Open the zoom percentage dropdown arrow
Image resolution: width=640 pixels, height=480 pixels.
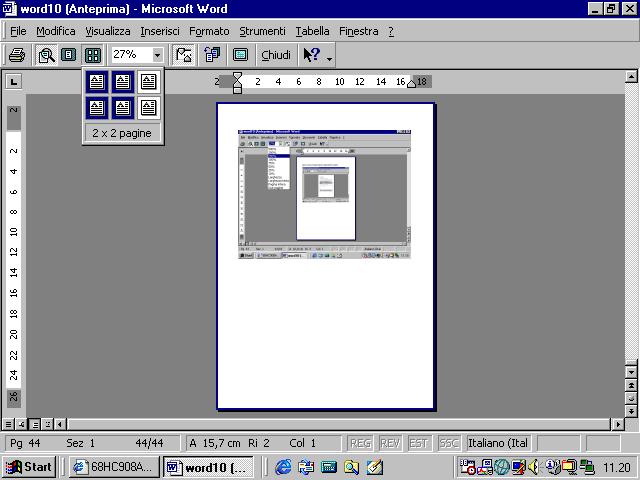158,55
